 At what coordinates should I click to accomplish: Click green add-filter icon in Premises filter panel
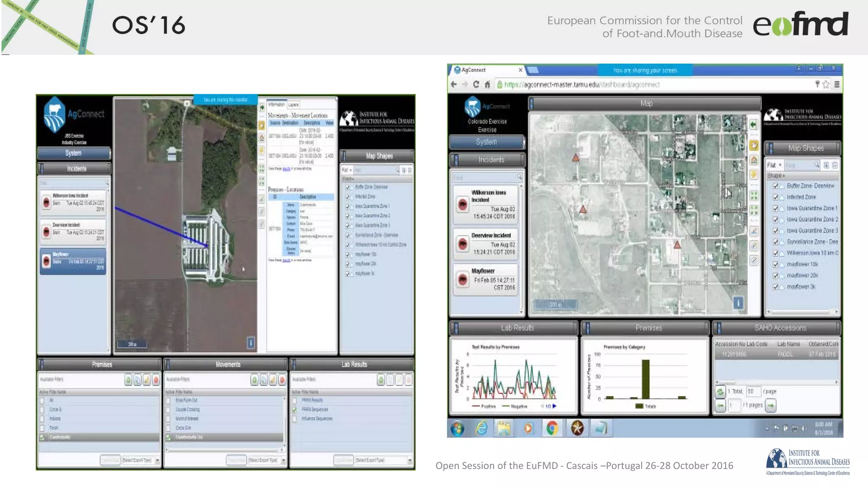[x=128, y=380]
